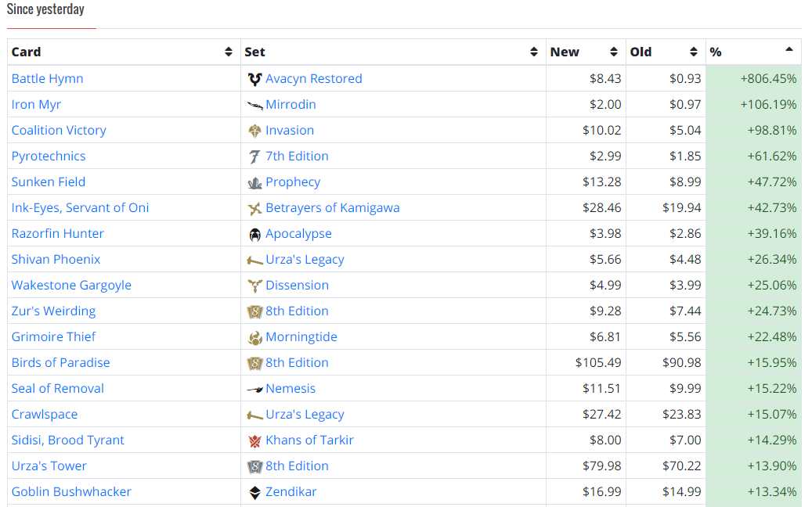The image size is (812, 507).
Task: Sort table by Card column arrows
Action: [229, 52]
